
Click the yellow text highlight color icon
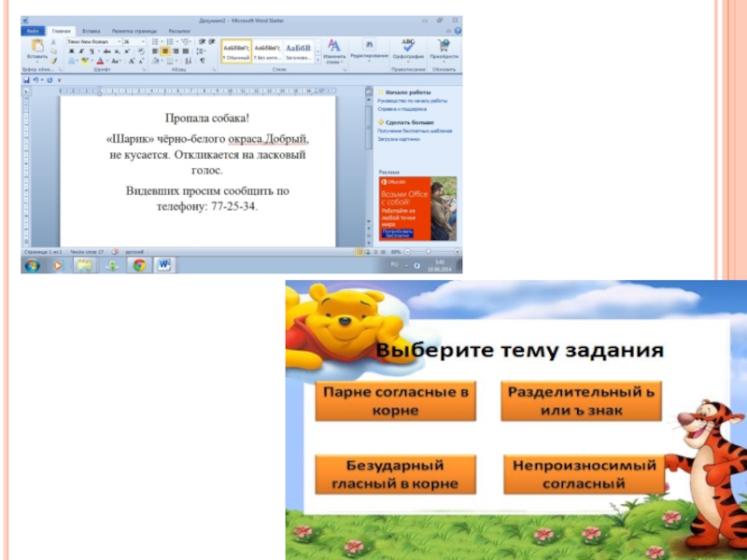85,61
